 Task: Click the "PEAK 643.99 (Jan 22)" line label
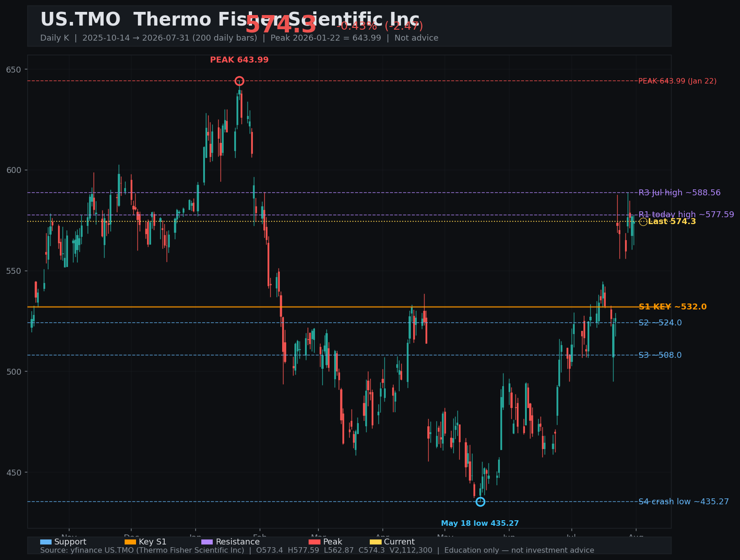click(x=677, y=81)
